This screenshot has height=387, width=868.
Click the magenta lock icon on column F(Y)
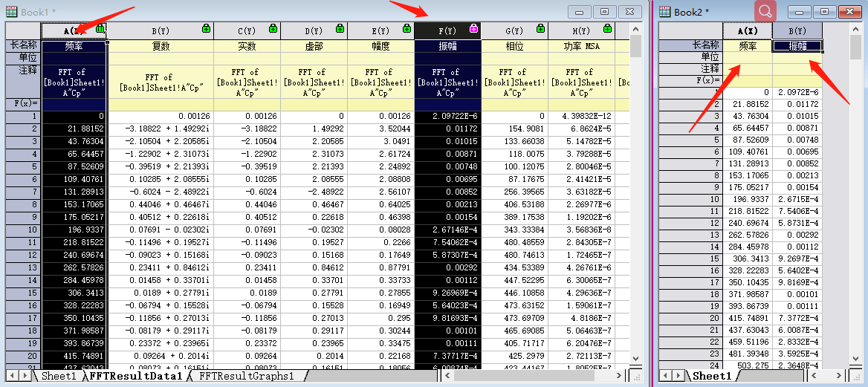click(x=473, y=29)
